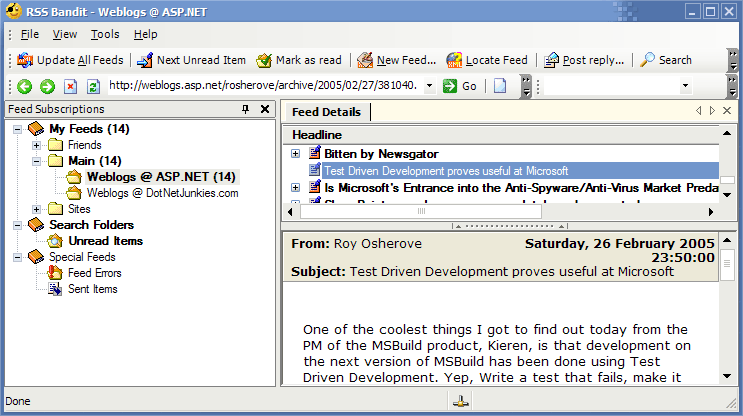The height and width of the screenshot is (416, 743).
Task: Click the Mark as read icon
Action: tap(264, 60)
